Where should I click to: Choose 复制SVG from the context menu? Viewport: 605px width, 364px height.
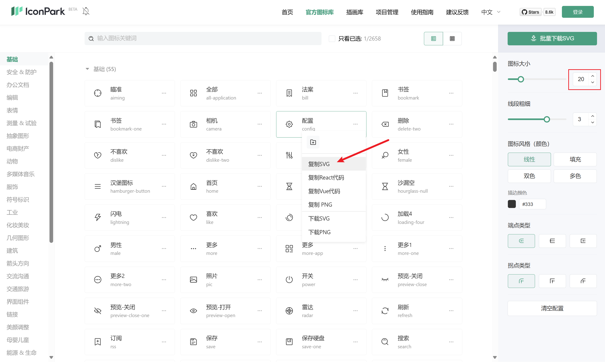coord(319,164)
